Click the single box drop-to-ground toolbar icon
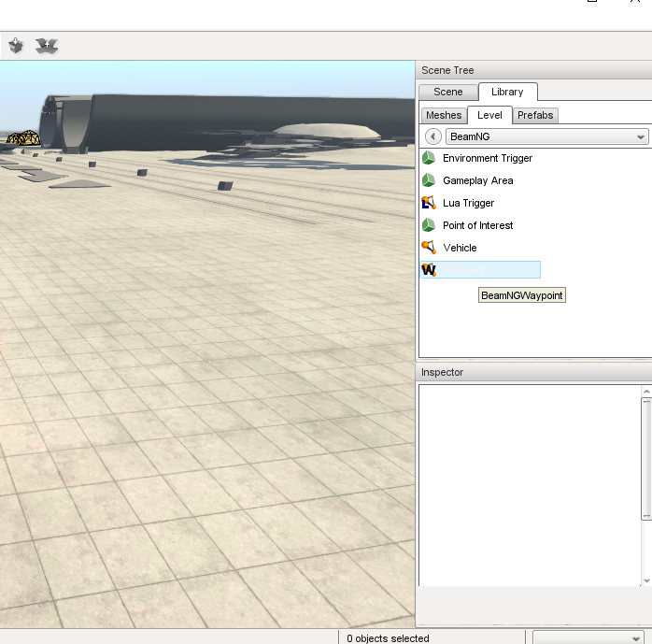This screenshot has width=652, height=644. (x=16, y=46)
